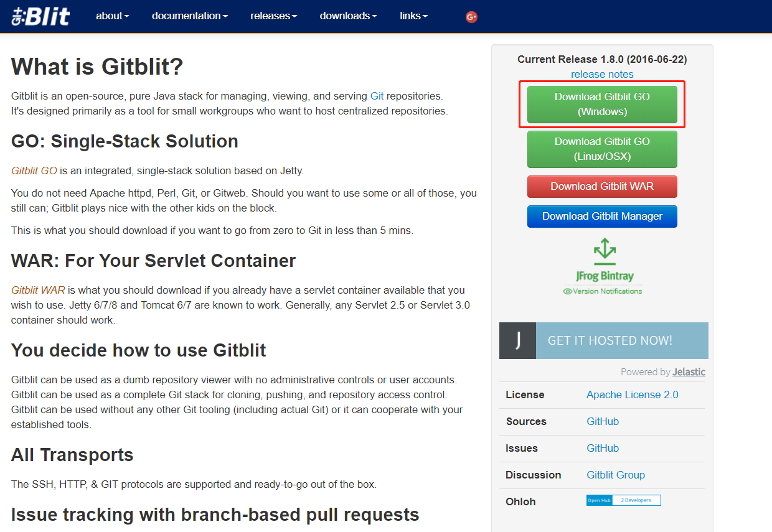Screen dimensions: 772x532
Task: Click the GO: Single-Stack Solution heading
Action: (x=125, y=141)
